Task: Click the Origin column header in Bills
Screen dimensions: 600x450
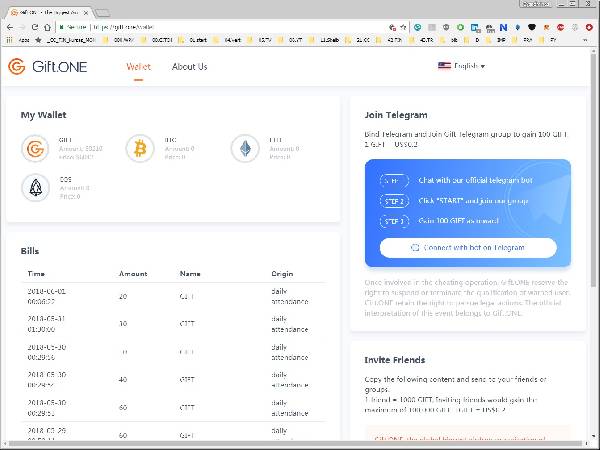Action: [282, 274]
